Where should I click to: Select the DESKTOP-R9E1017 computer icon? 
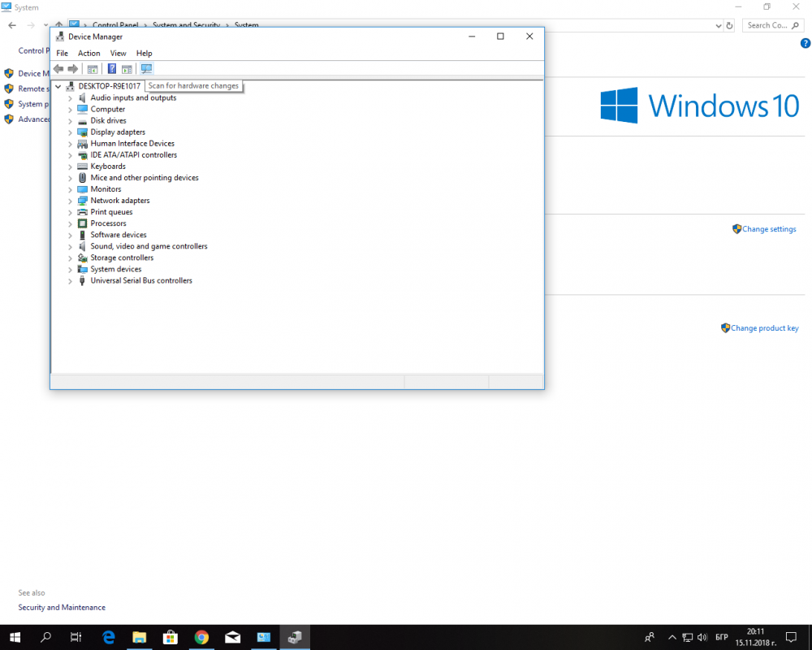[x=70, y=86]
